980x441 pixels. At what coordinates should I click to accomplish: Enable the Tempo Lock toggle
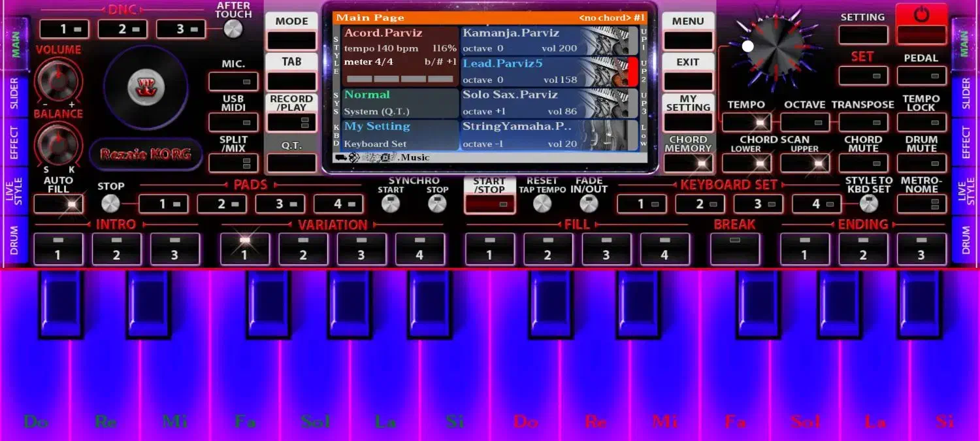click(921, 122)
